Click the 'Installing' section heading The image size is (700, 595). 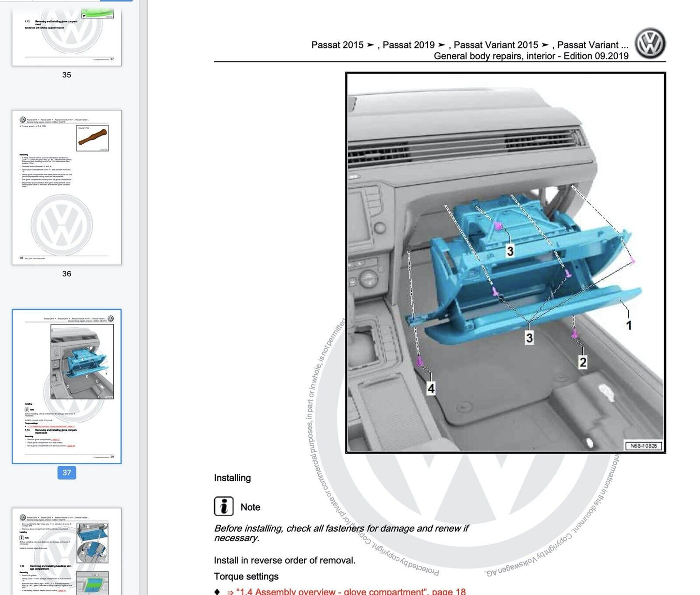click(x=233, y=478)
